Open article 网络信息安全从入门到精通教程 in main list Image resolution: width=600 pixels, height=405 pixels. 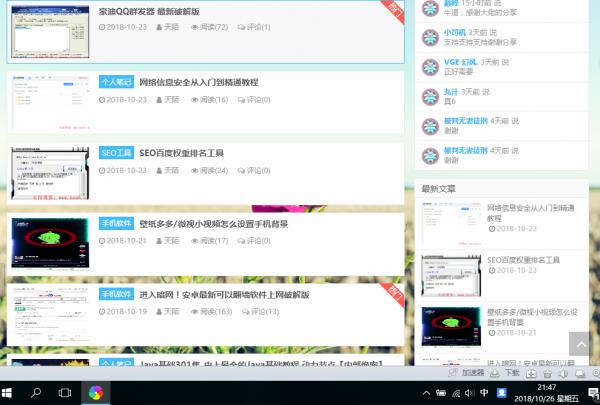pos(198,82)
